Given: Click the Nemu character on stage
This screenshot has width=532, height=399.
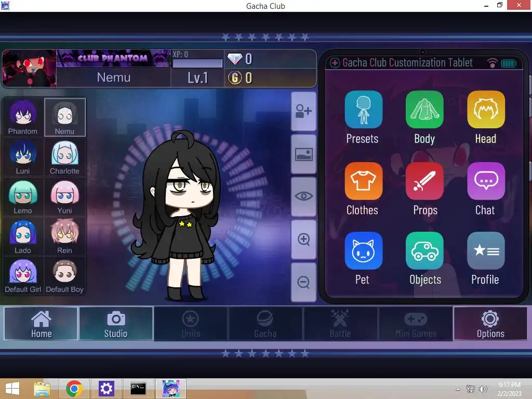Looking at the screenshot, I should tap(177, 216).
